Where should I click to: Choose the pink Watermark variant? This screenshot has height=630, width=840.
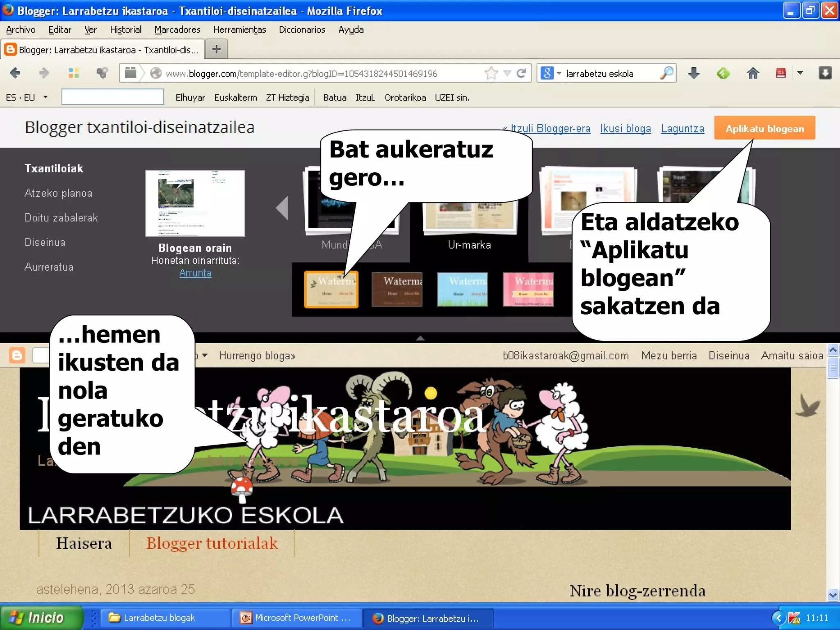(x=528, y=289)
